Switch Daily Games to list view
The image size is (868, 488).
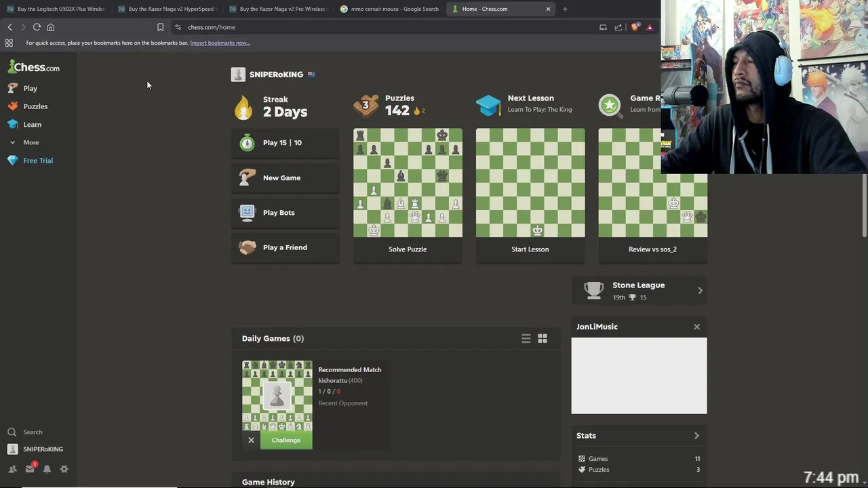[x=526, y=338]
